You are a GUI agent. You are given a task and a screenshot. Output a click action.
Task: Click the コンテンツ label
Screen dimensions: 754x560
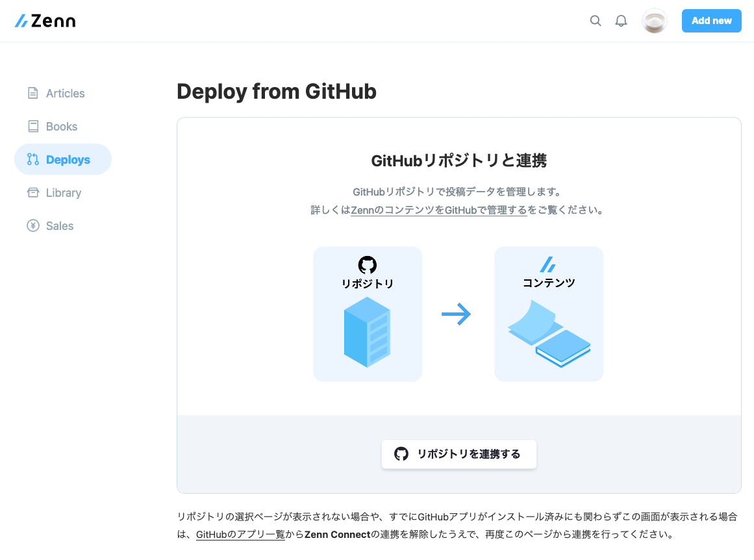(549, 283)
